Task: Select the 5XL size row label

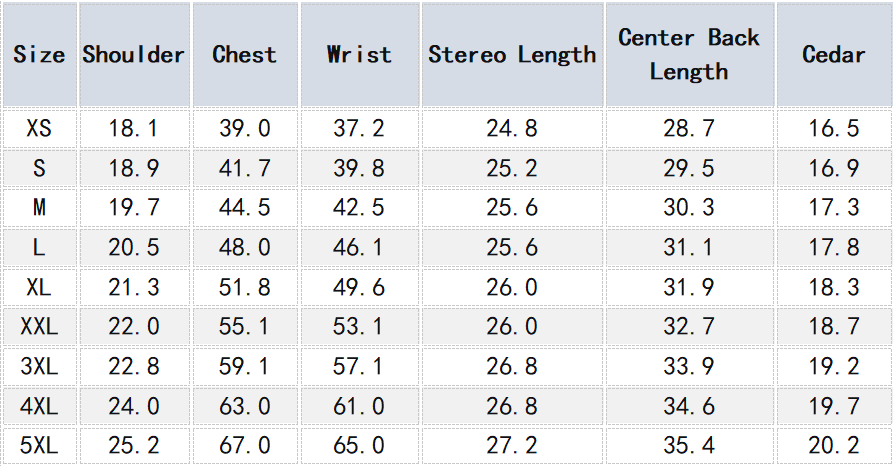Action: [x=39, y=445]
